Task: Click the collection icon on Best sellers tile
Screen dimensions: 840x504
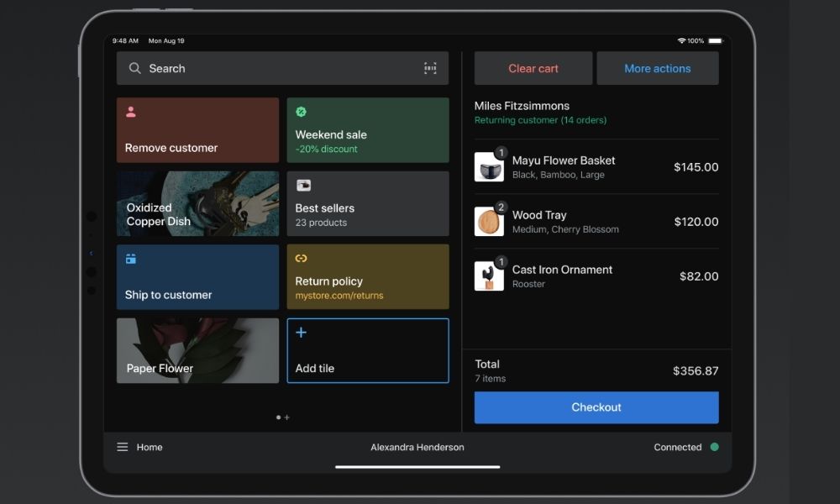Action: (303, 186)
